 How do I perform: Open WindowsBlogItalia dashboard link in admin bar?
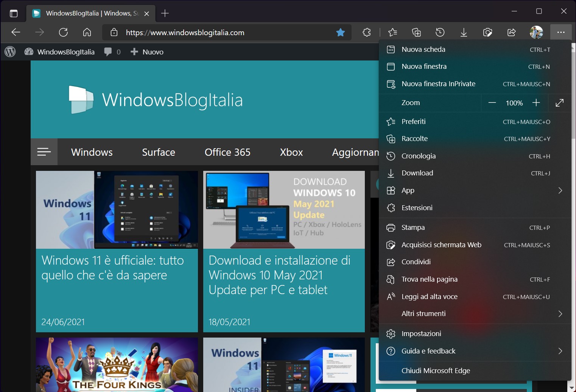click(59, 52)
